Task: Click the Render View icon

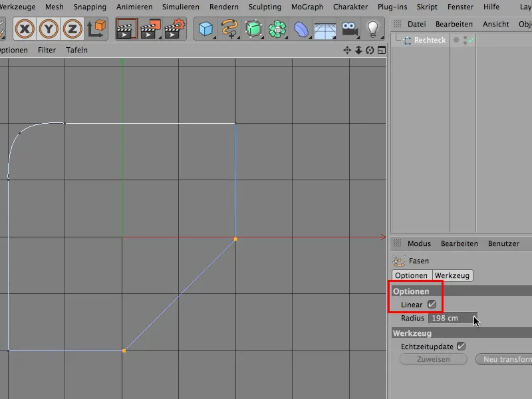Action: [x=126, y=29]
